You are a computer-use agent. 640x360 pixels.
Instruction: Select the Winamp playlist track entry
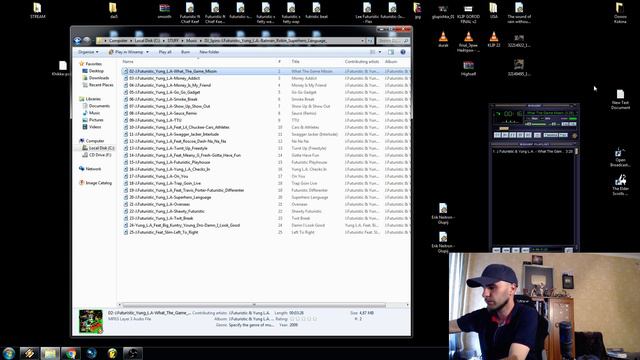pyautogui.click(x=533, y=151)
